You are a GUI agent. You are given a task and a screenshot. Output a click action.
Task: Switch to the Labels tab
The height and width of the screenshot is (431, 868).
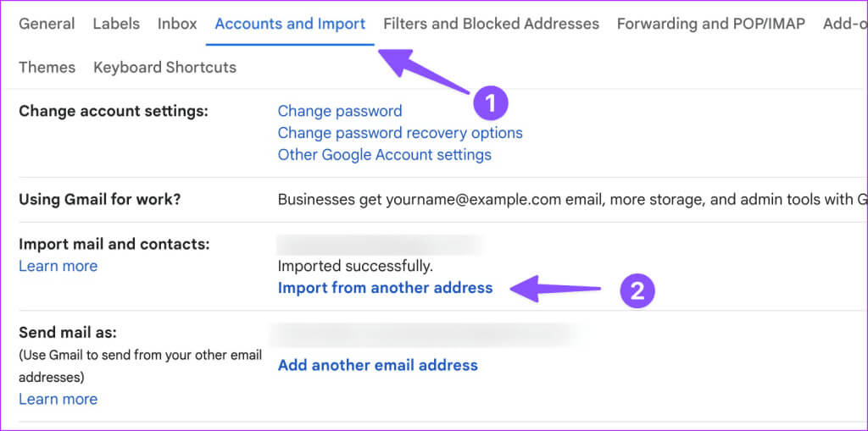coord(116,24)
